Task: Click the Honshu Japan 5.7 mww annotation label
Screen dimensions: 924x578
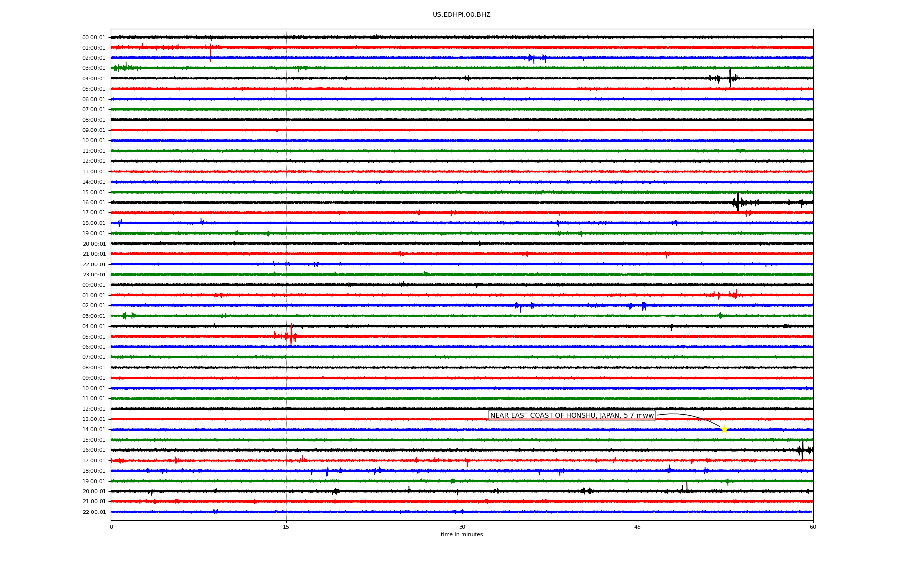Action: click(572, 416)
